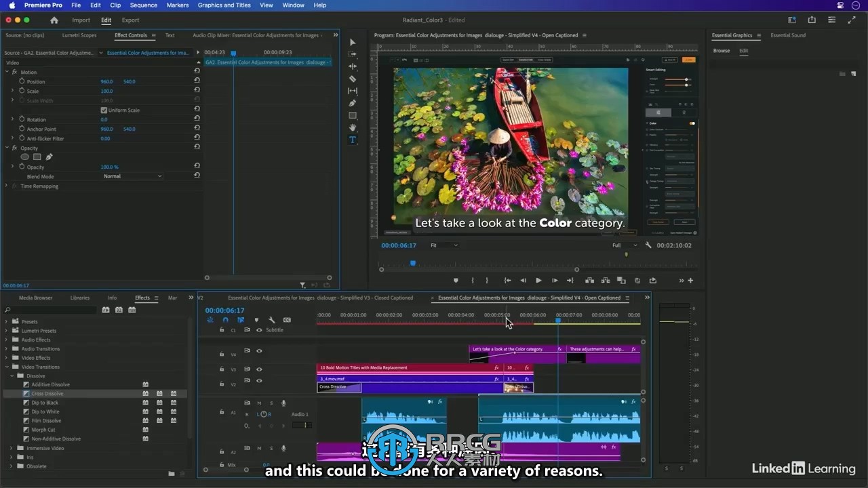This screenshot has width=868, height=488.
Task: Hide the Subtitle track eye
Action: [259, 330]
